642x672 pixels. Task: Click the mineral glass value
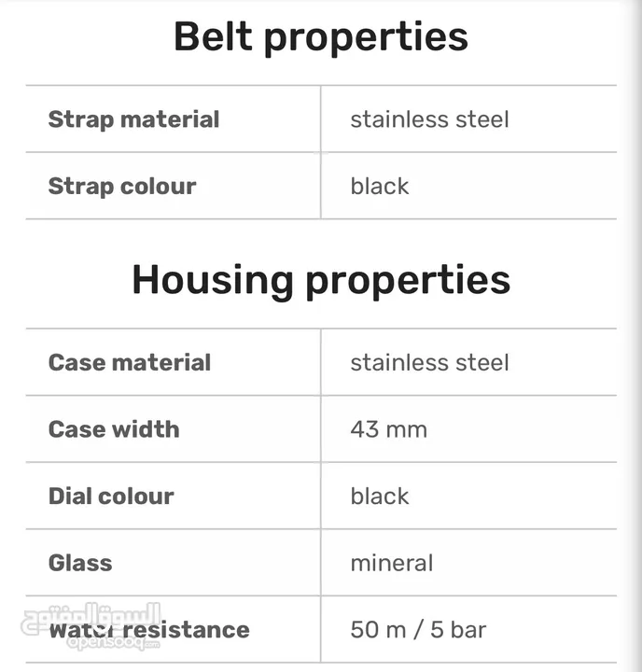pyautogui.click(x=392, y=563)
